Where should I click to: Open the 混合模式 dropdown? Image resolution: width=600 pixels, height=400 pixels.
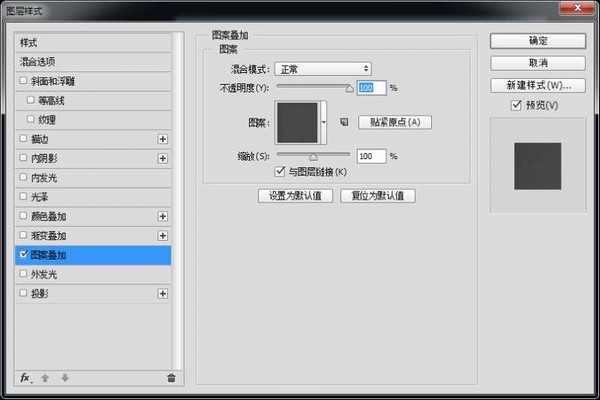click(322, 68)
